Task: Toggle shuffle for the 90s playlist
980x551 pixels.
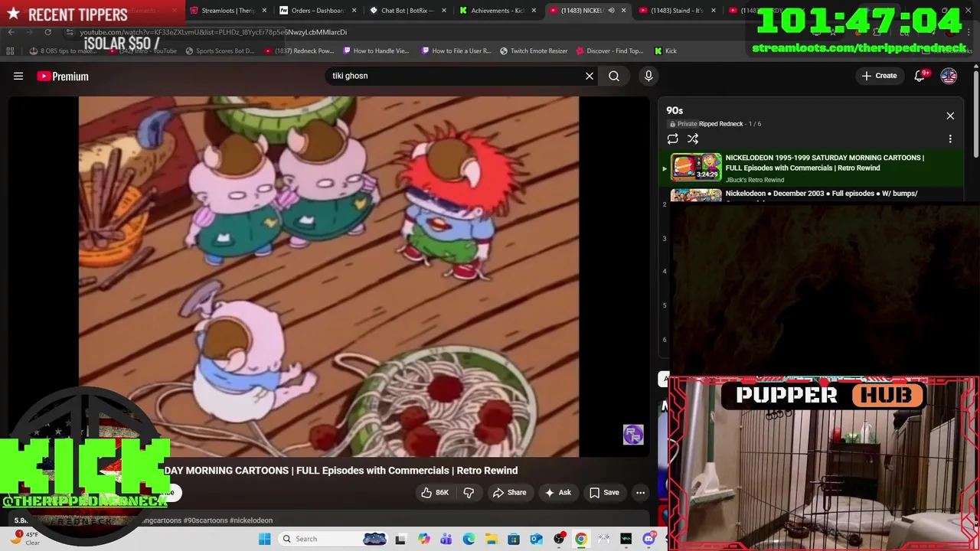Action: point(693,139)
